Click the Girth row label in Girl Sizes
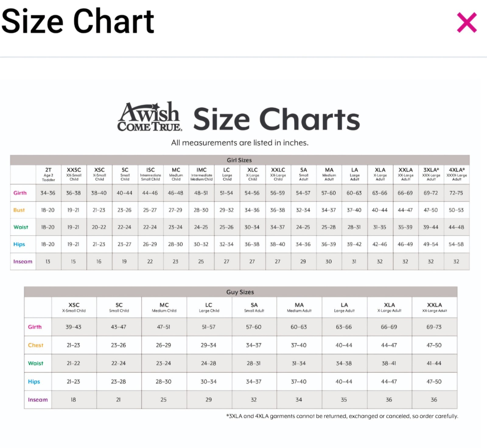Screen dimensions: 487x448 click(x=20, y=193)
